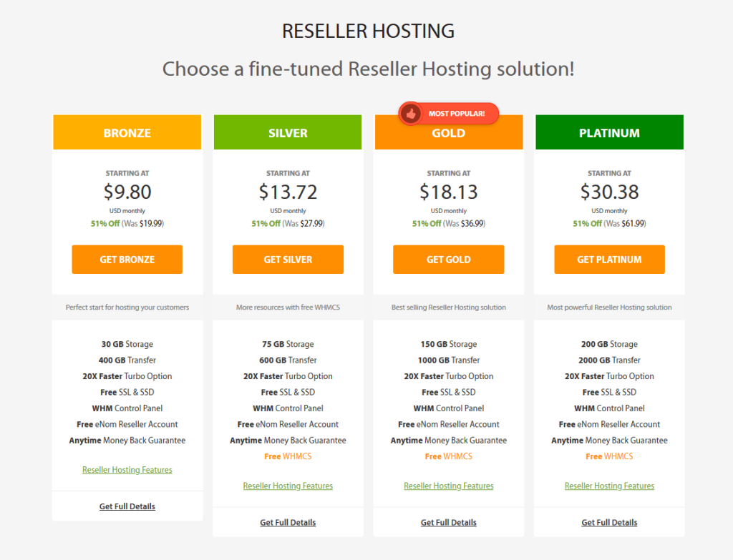
Task: View Get Full Details under Gold
Action: click(448, 523)
